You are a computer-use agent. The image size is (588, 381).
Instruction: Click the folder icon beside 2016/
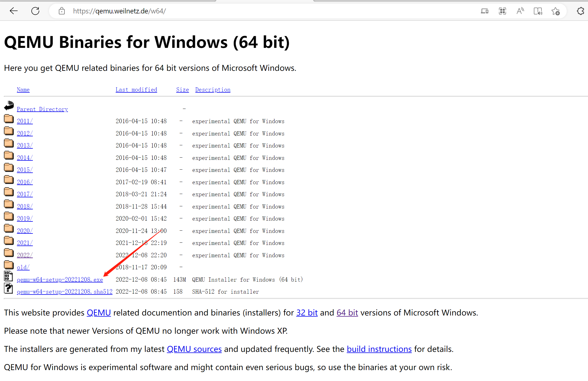(x=9, y=179)
